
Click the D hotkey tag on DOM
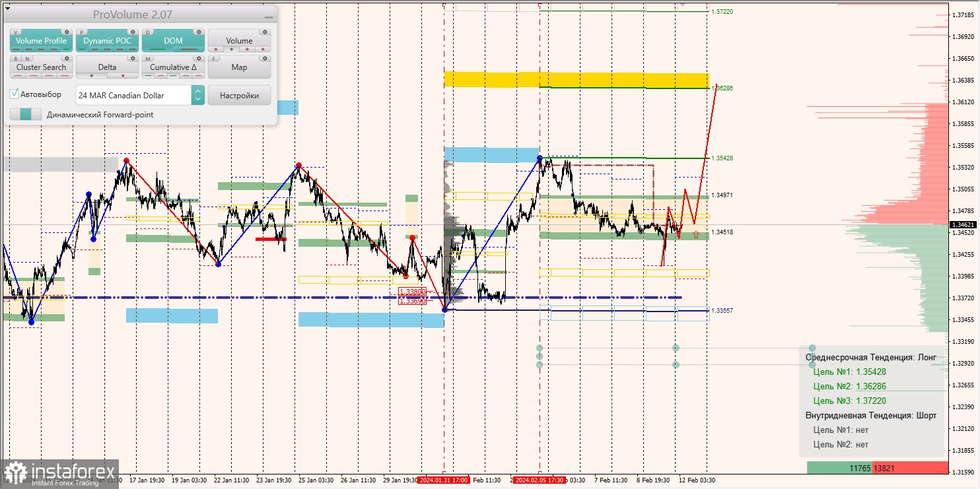(148, 32)
